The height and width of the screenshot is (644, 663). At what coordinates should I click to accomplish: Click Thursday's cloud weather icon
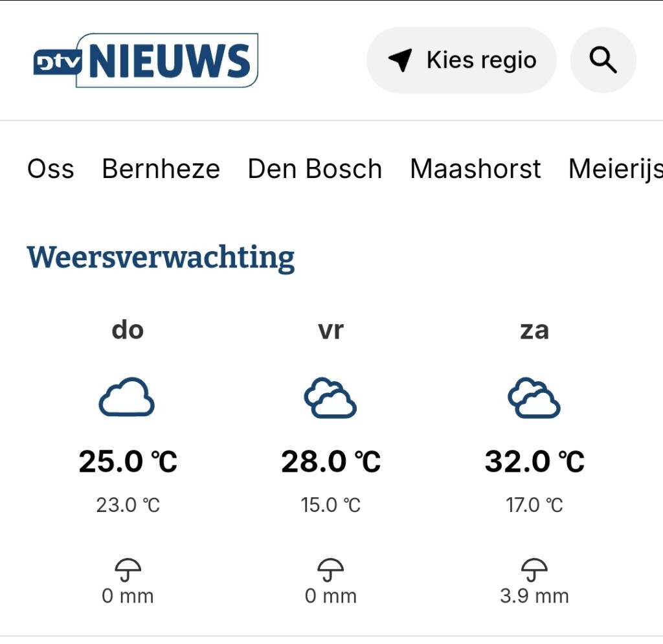click(x=127, y=397)
